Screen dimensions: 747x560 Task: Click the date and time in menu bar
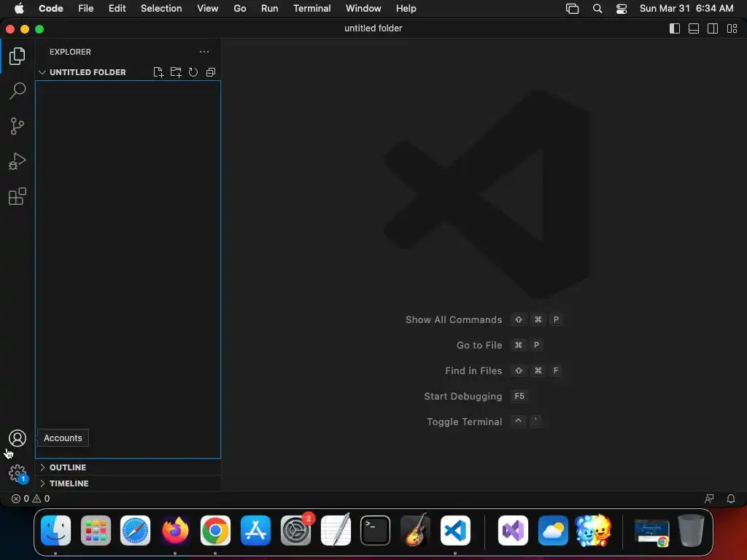(686, 9)
